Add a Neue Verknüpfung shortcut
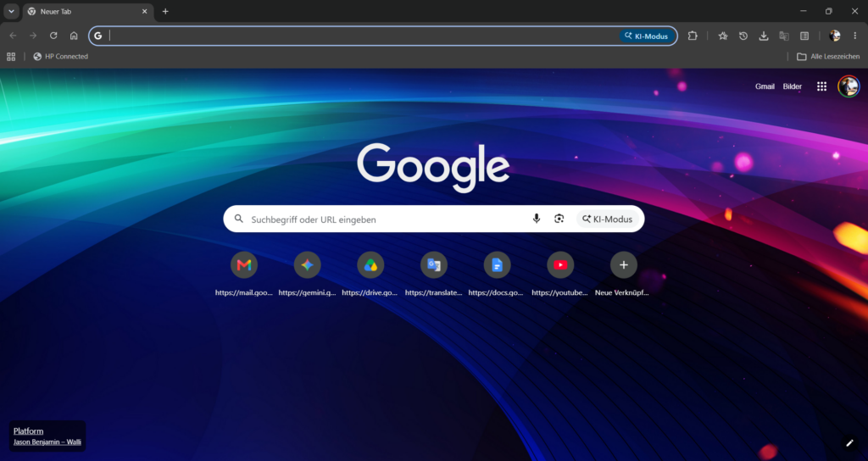The image size is (868, 461). (623, 265)
